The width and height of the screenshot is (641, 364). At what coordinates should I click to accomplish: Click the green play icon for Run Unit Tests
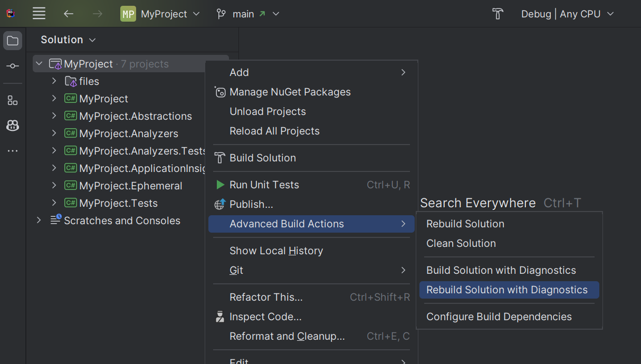220,185
